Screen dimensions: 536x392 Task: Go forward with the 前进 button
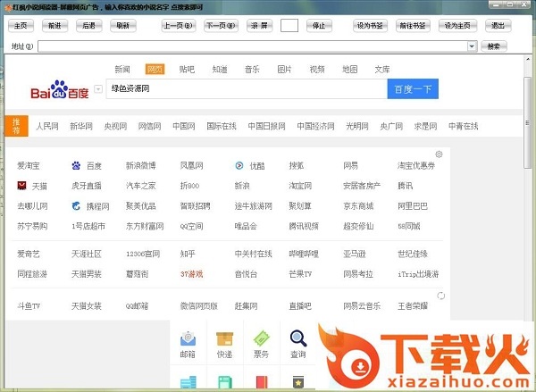(54, 26)
